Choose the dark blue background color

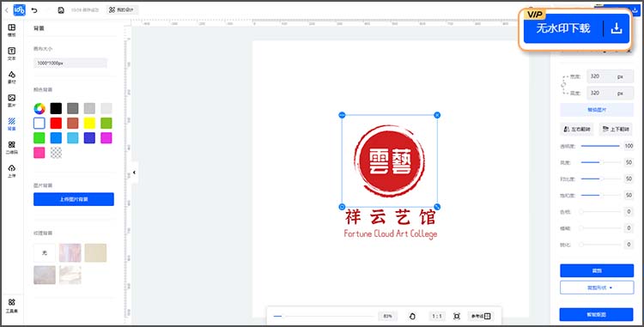89,138
